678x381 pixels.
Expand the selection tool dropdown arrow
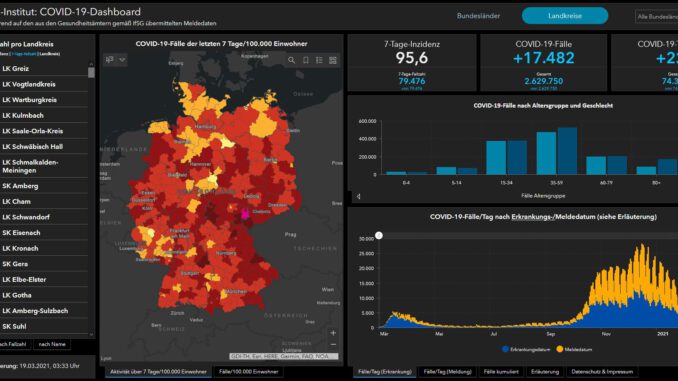point(122,60)
